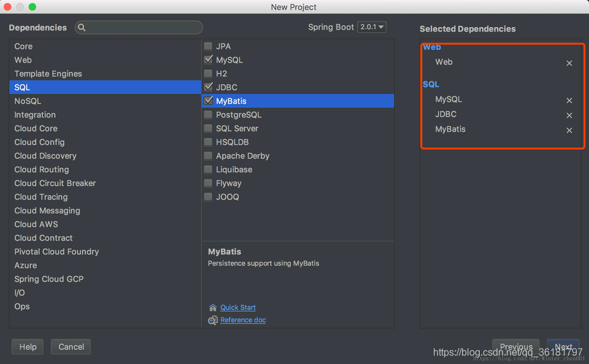Select the Cloud AWS category
This screenshot has height=364, width=589.
(105, 224)
